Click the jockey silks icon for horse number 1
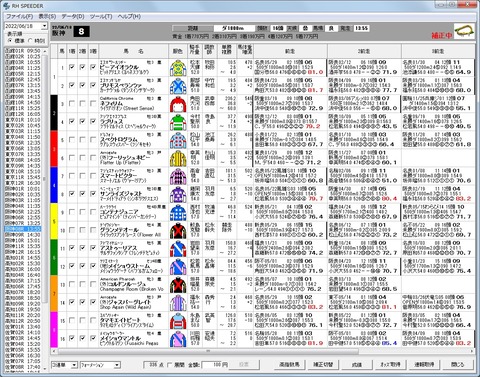Image resolution: width=480 pixels, height=377 pixels. 178,68
